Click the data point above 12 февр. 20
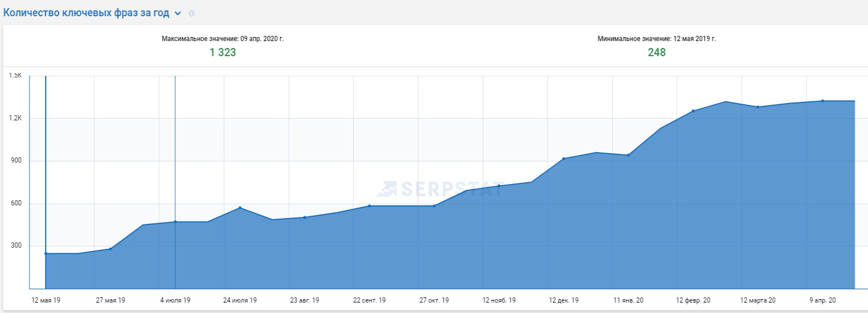 coord(693,111)
